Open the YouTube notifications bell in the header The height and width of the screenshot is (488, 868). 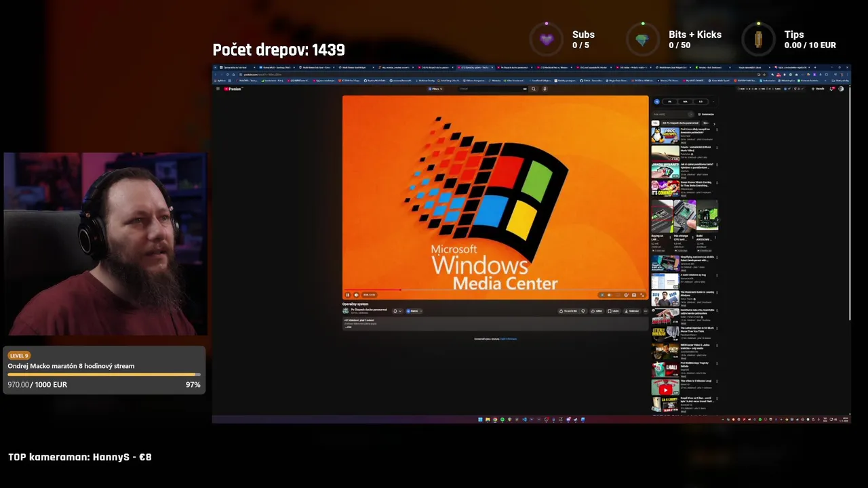[x=832, y=89]
